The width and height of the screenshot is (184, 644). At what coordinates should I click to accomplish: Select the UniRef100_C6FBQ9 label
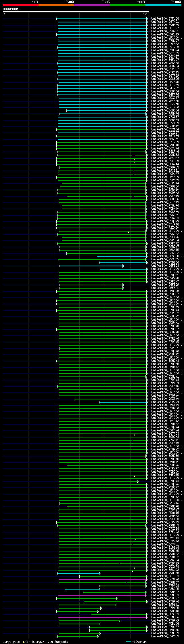pyautogui.click(x=165, y=285)
